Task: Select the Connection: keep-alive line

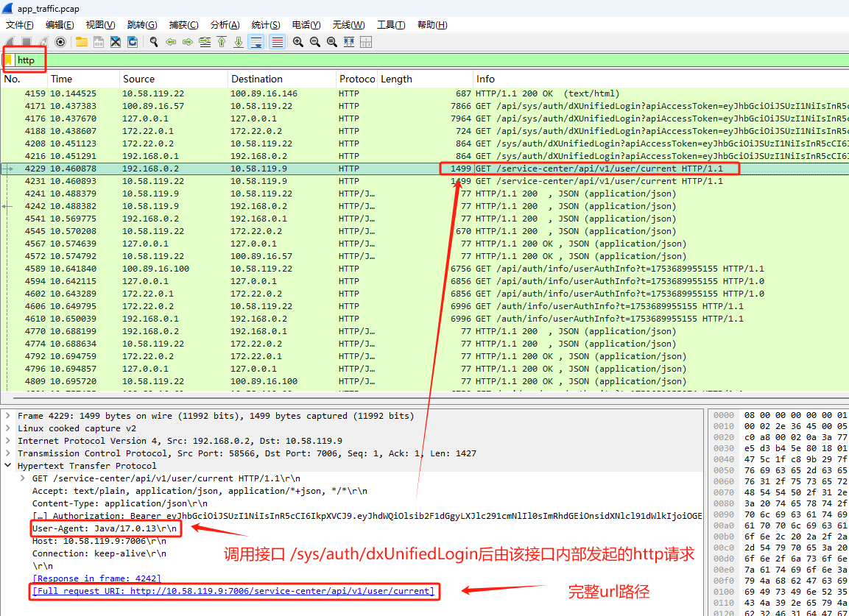Action: coord(99,553)
